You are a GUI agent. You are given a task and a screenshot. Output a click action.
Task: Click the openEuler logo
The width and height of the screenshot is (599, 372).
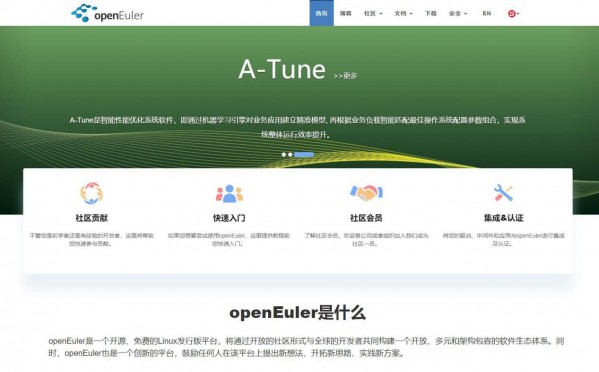(107, 13)
